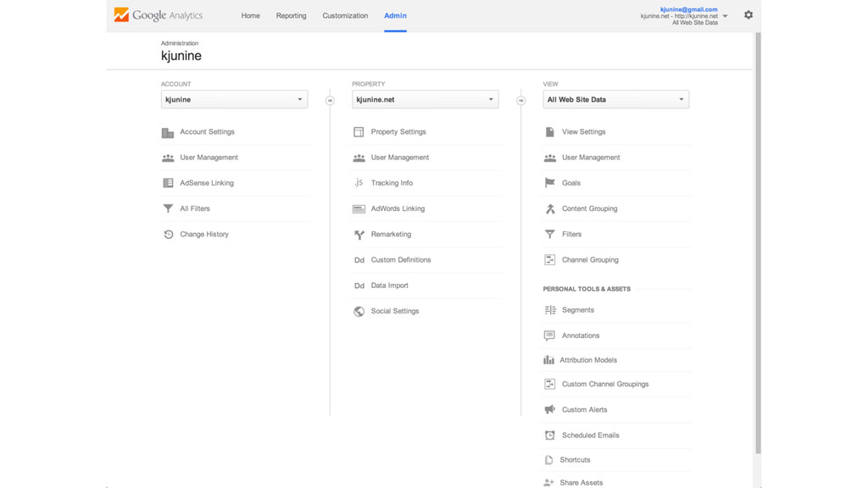This screenshot has height=488, width=868.
Task: Open the kjunine.net property dropdown
Action: [x=426, y=100]
